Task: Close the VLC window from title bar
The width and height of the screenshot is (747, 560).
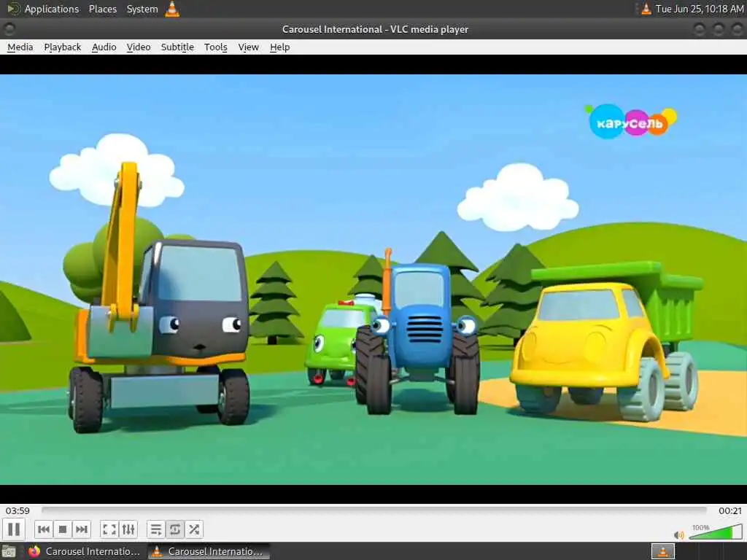Action: click(737, 29)
